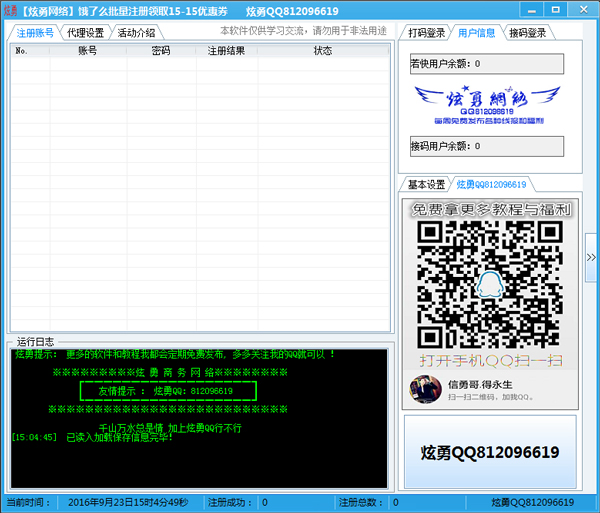Open the 活动介绍 tab

137,33
